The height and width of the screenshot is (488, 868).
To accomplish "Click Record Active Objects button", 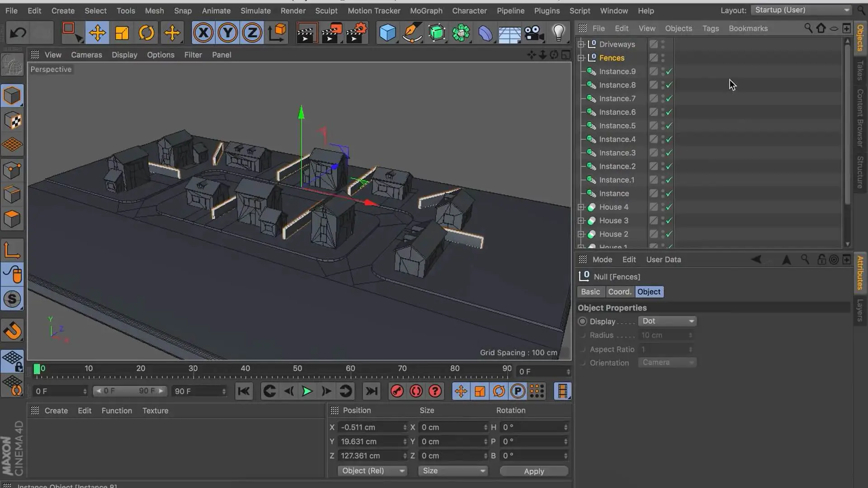I will pos(397,391).
